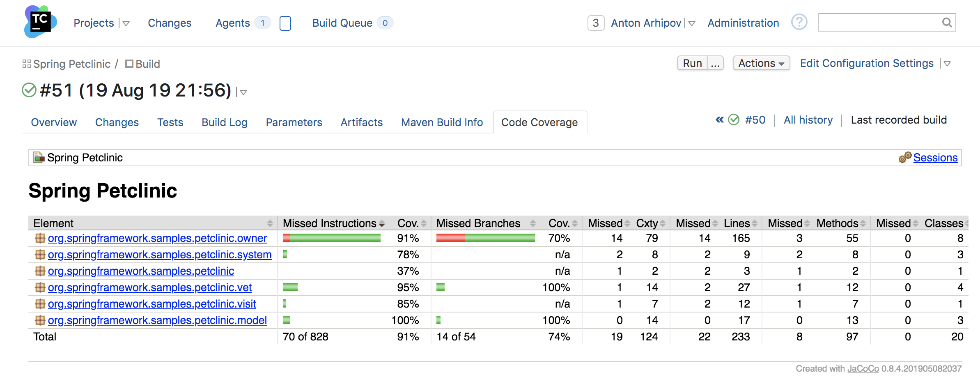Open the Maven Build Info tab
This screenshot has width=980, height=386.
442,122
